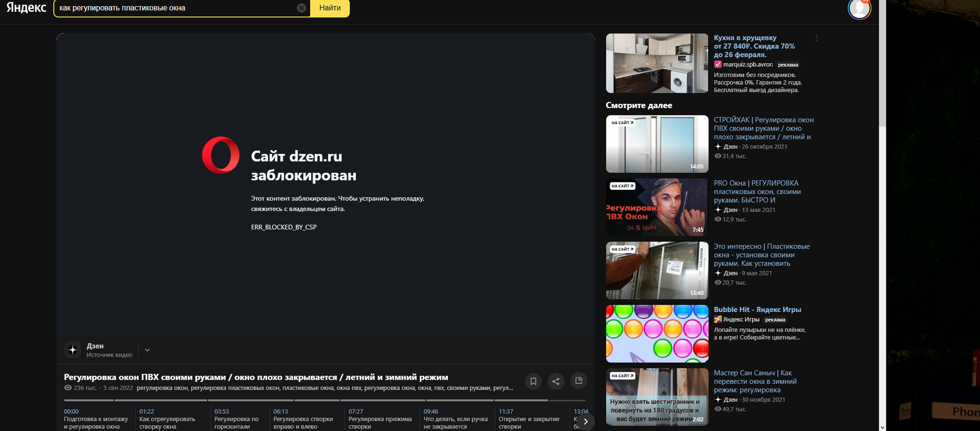Click the PRO Окна video thumbnail
980x431 pixels.
(657, 207)
